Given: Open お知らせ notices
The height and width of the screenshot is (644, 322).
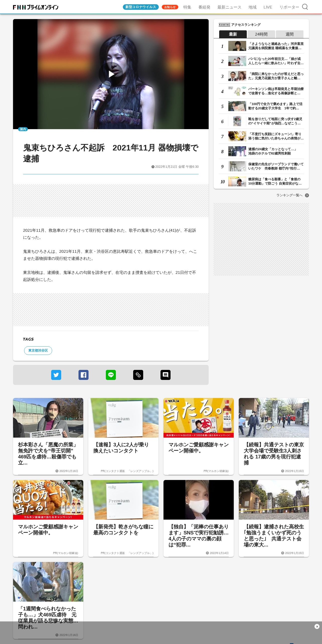Looking at the screenshot, I should [170, 7].
